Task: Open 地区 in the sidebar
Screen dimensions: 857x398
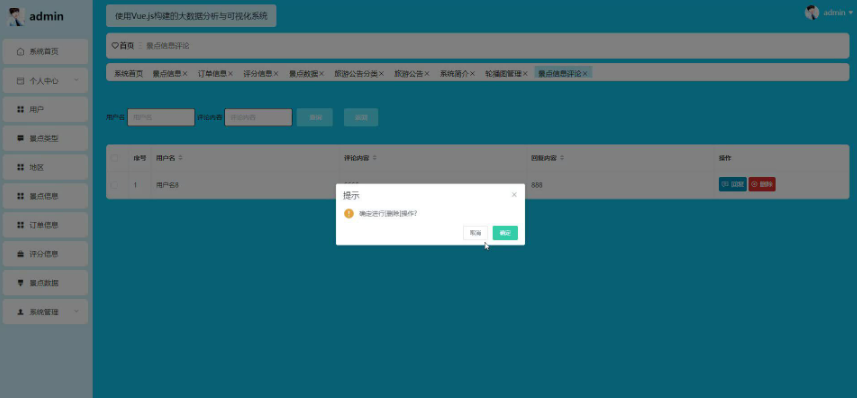Action: coord(45,167)
